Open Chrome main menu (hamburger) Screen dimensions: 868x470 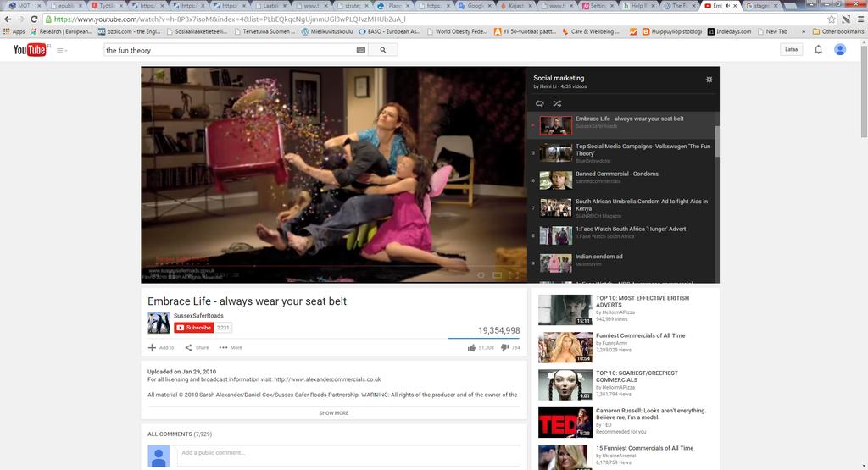tap(860, 19)
